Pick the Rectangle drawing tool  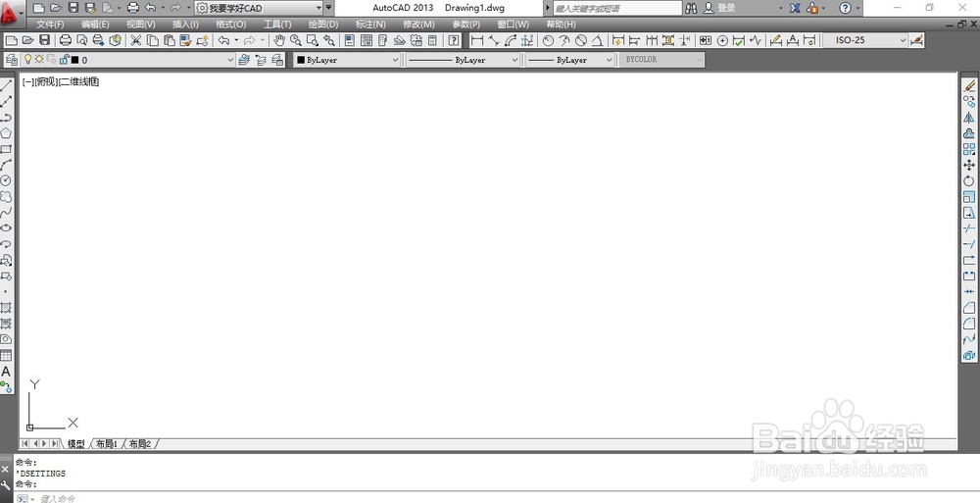6,149
